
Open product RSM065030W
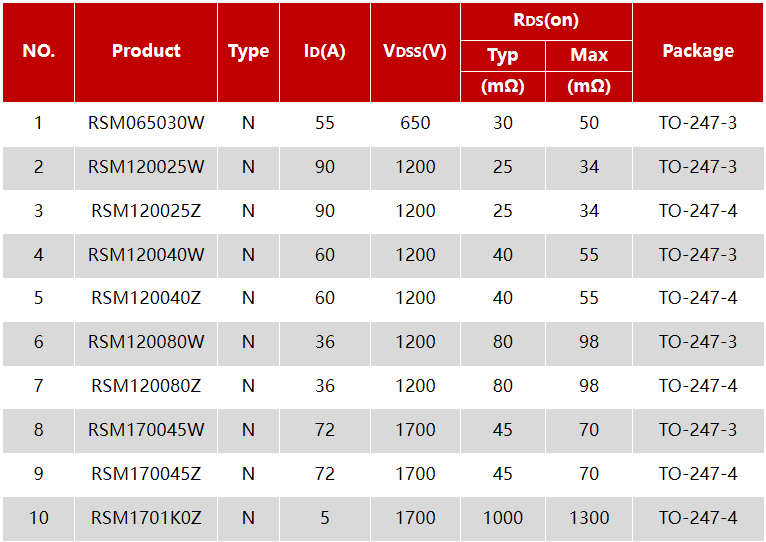click(x=146, y=123)
